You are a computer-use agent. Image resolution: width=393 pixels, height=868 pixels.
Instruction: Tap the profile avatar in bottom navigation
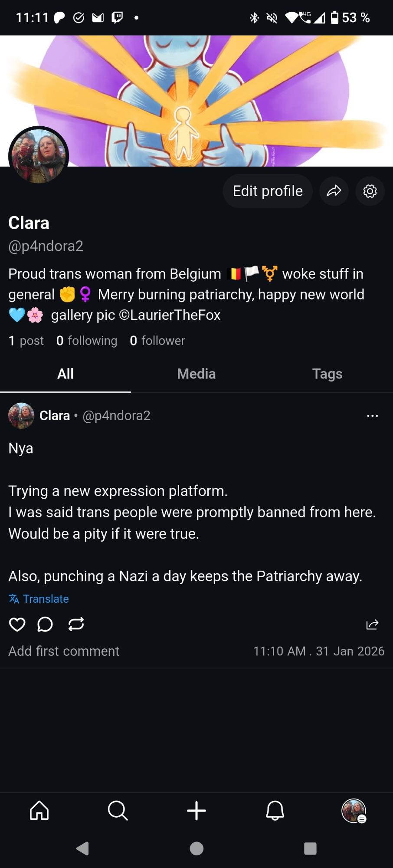point(354,810)
